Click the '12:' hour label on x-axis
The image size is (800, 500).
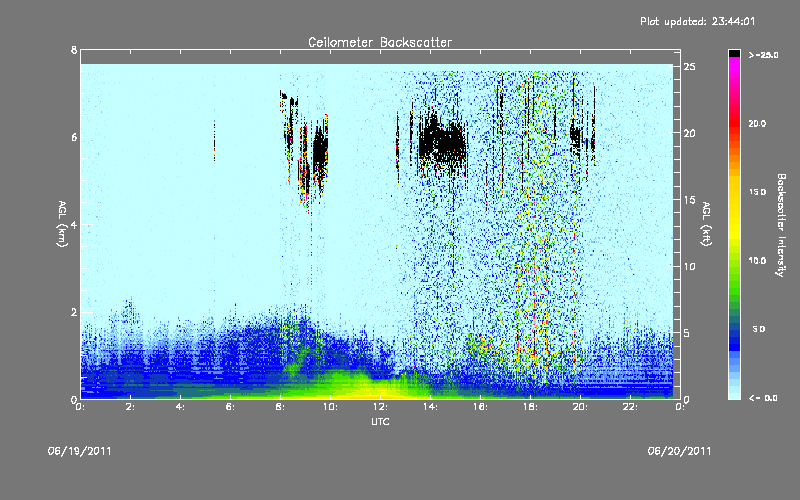pyautogui.click(x=380, y=407)
